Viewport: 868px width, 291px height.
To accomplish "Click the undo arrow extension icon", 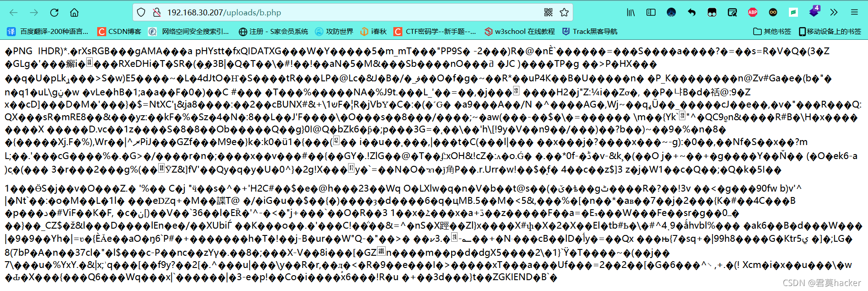I will pos(692,12).
